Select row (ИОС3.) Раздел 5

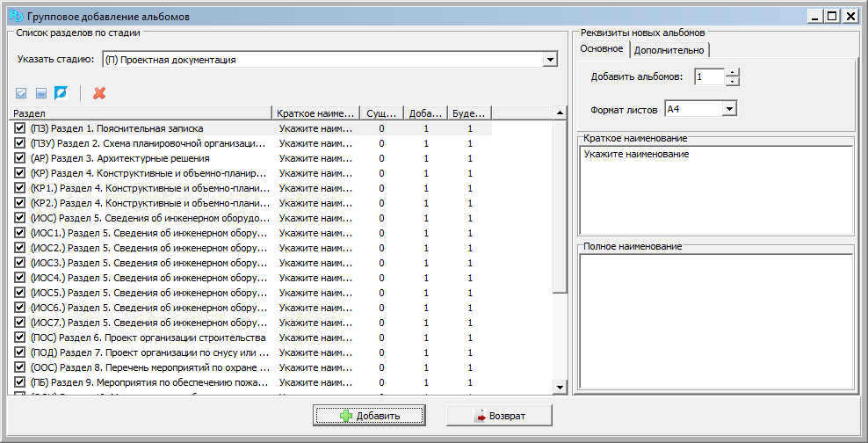(x=250, y=263)
